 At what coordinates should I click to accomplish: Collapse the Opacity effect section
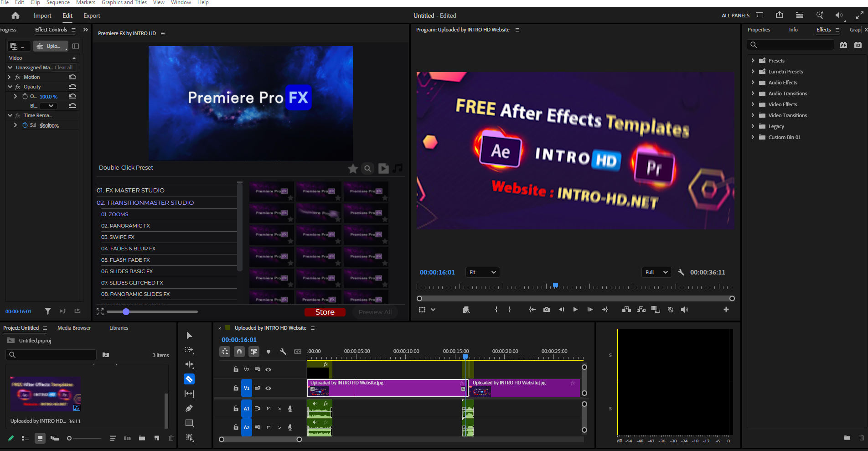10,87
